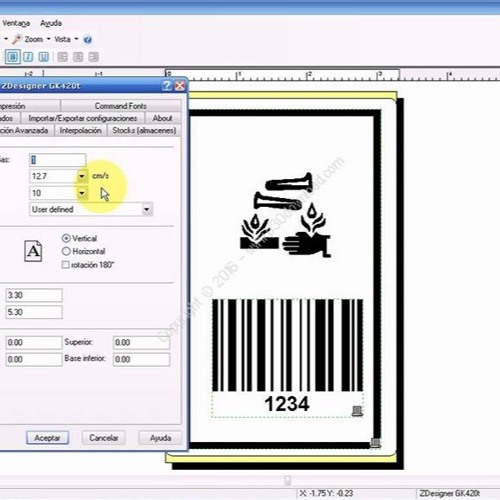Open Vista dropdown arrow
Image resolution: width=500 pixels, height=500 pixels.
[76, 39]
